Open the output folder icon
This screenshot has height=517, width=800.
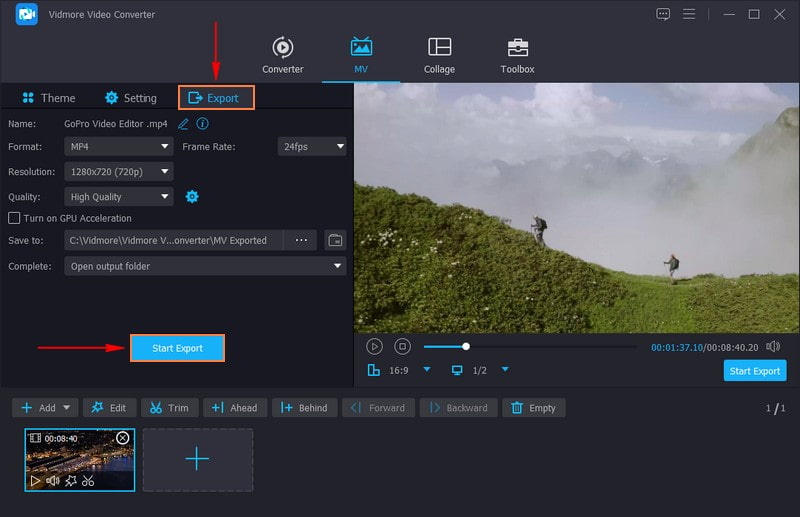[335, 240]
